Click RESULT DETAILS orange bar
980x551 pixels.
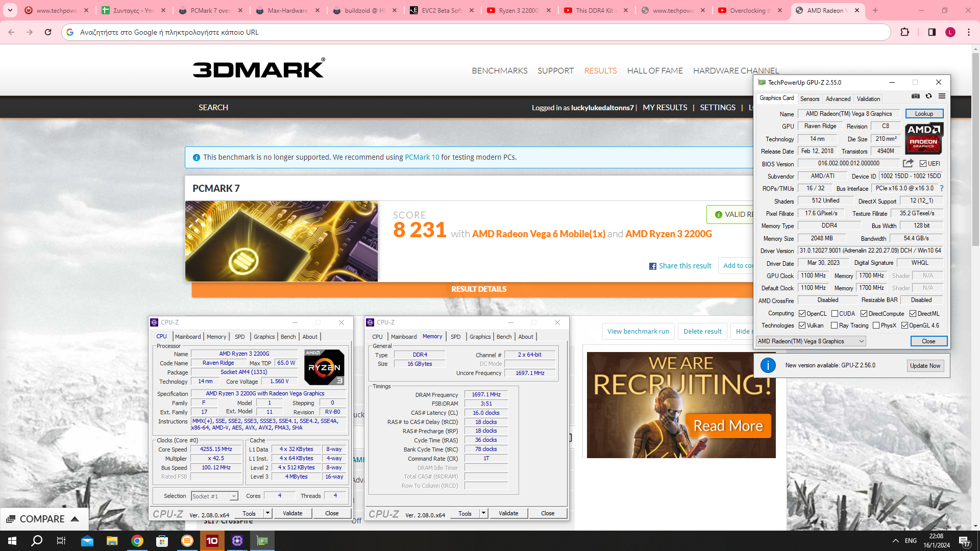[479, 289]
